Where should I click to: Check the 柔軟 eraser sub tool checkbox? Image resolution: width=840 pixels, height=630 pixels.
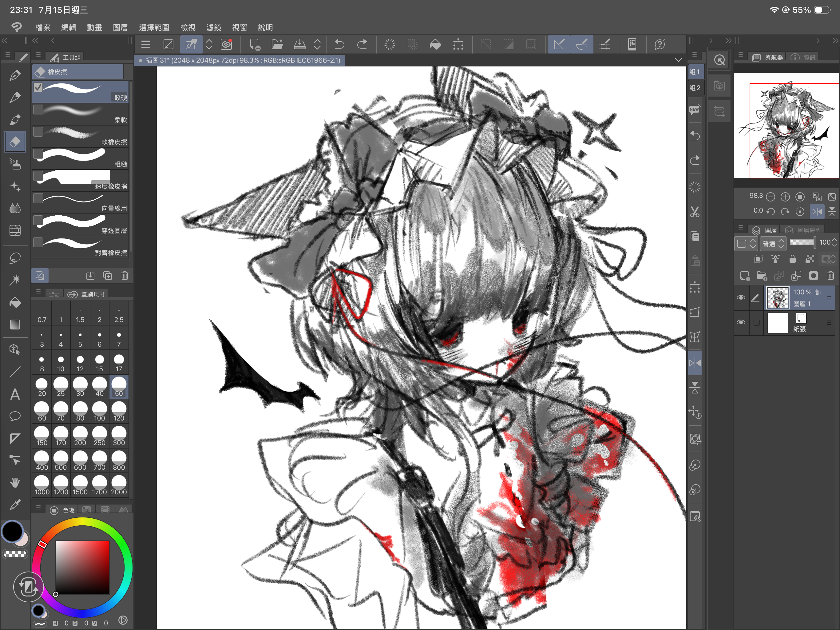point(38,110)
